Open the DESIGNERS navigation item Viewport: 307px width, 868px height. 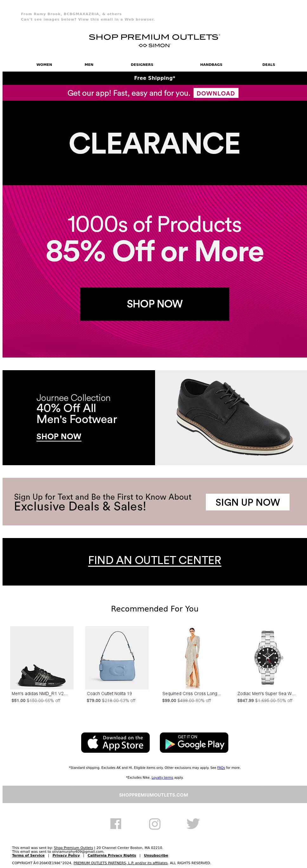coord(142,64)
